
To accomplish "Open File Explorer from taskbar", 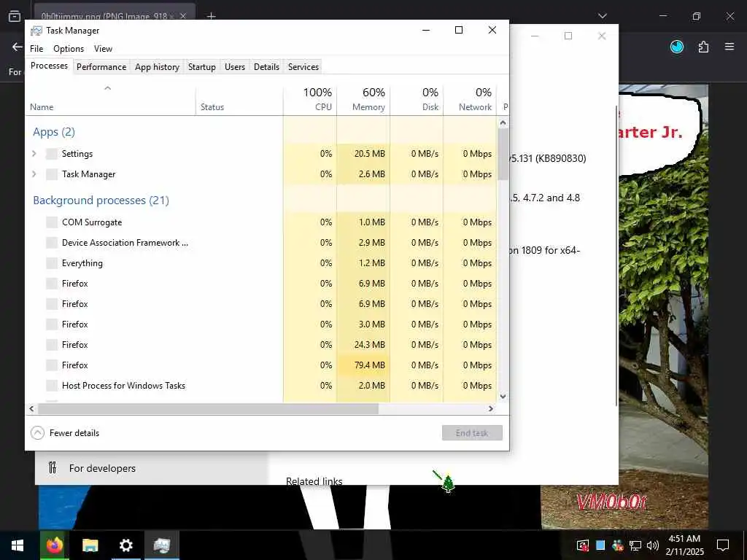I will click(x=90, y=545).
